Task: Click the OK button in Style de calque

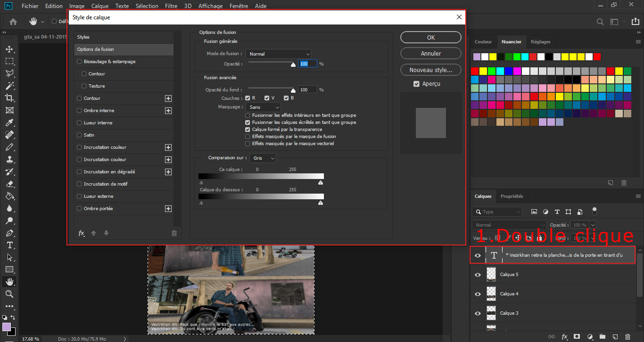Action: [431, 37]
